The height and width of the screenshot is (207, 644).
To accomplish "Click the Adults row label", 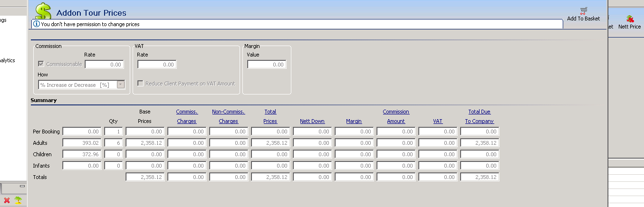I will coord(40,143).
